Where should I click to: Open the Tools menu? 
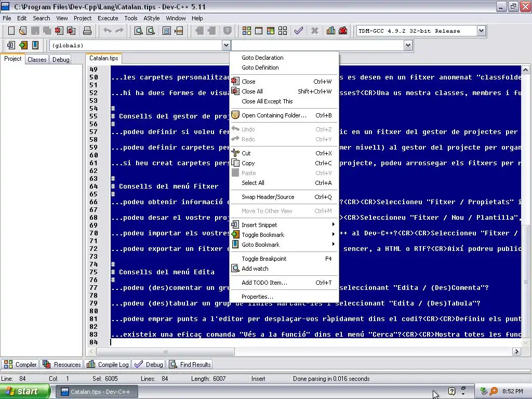(130, 18)
